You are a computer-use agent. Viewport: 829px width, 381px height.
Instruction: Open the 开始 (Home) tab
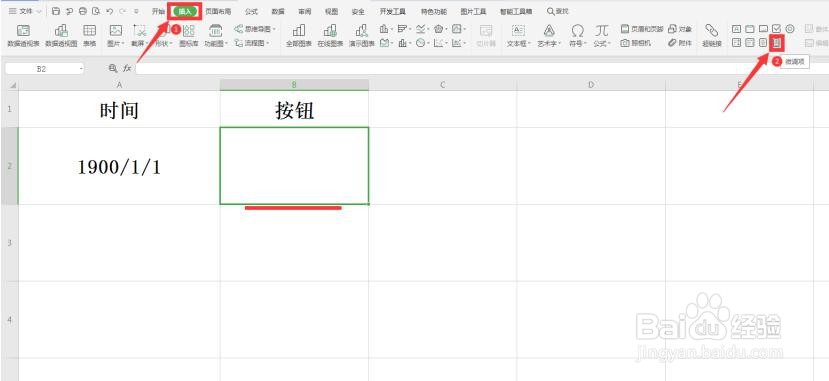pyautogui.click(x=158, y=11)
